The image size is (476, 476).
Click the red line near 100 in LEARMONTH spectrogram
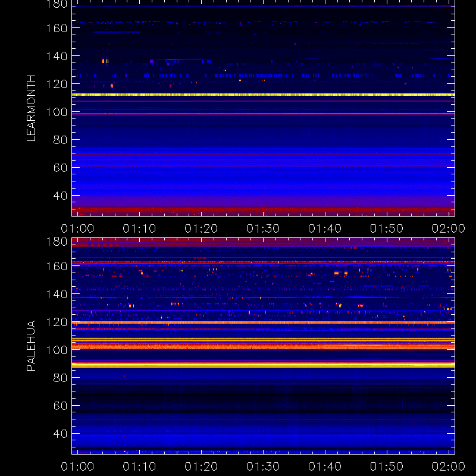point(263,114)
